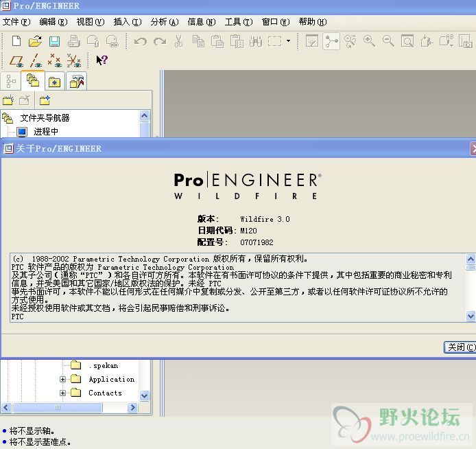Click the 将不显示轴 status message
Viewport: 476px width, 449px height.
[x=32, y=430]
